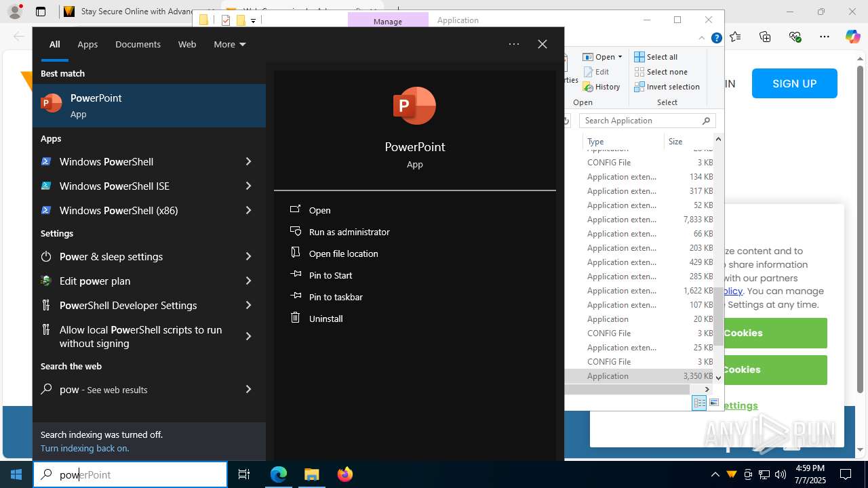Open browser essentials heart icon
Image resolution: width=868 pixels, height=488 pixels.
[x=795, y=37]
